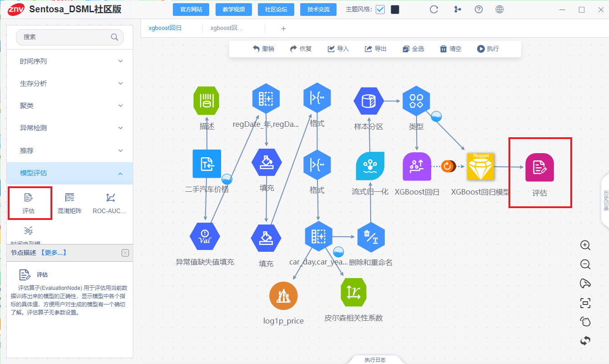Click 导入 import in toolbar

(338, 49)
